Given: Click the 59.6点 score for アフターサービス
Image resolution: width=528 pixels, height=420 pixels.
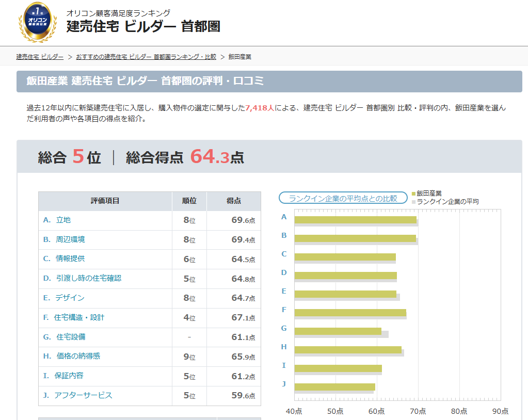Looking at the screenshot, I should (x=243, y=395).
